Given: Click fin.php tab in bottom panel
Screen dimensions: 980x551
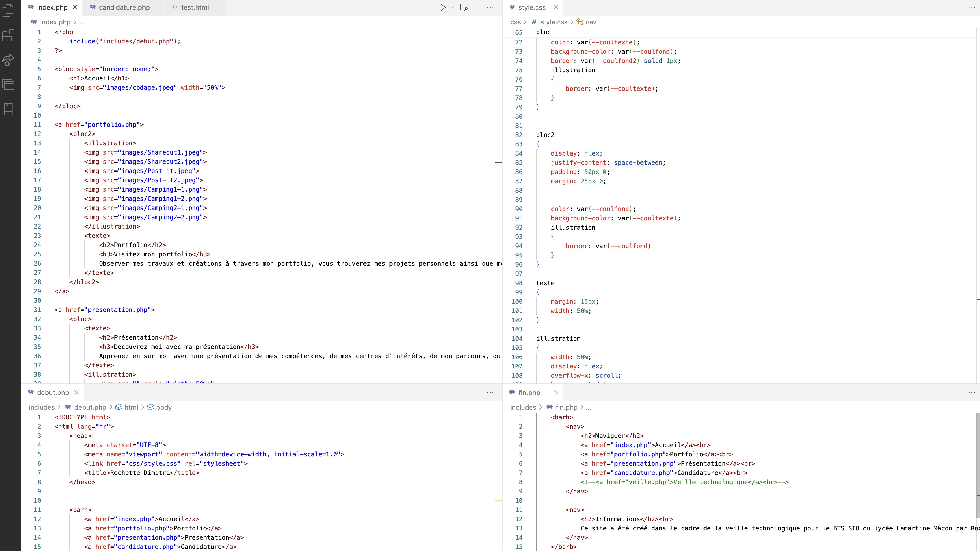Looking at the screenshot, I should (530, 392).
